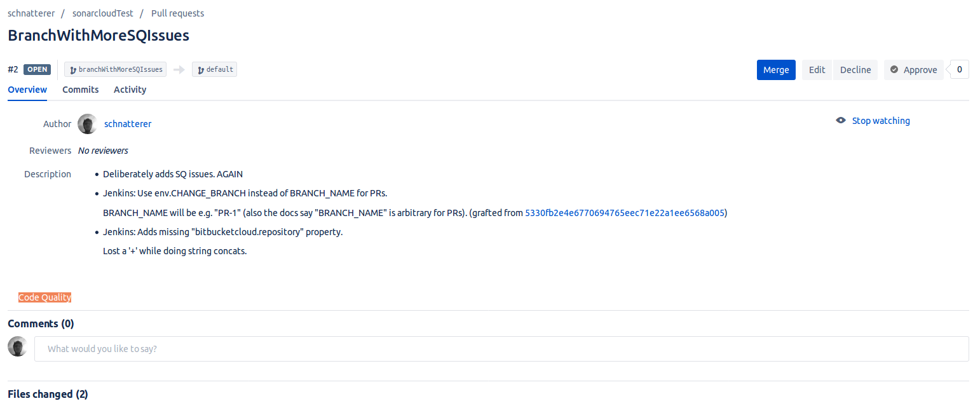Click the arrow between source and target branches

[x=179, y=70]
